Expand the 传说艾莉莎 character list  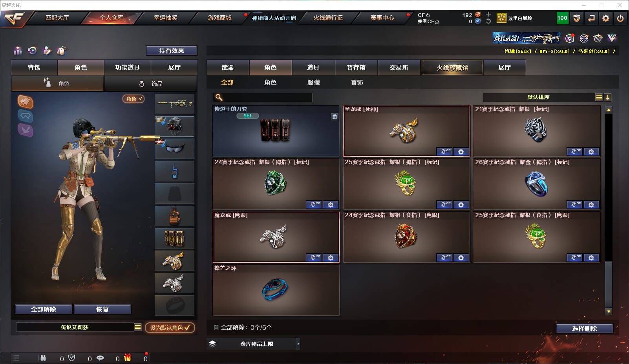click(x=138, y=327)
